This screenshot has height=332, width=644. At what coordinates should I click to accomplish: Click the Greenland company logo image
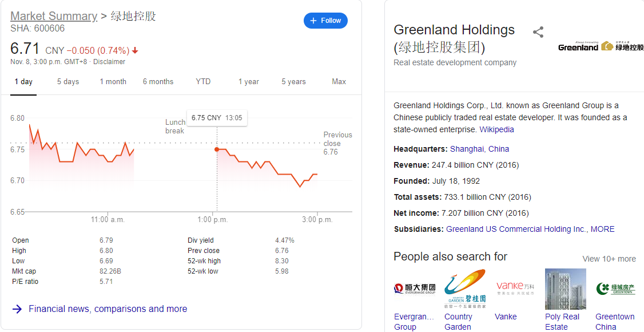click(x=601, y=46)
